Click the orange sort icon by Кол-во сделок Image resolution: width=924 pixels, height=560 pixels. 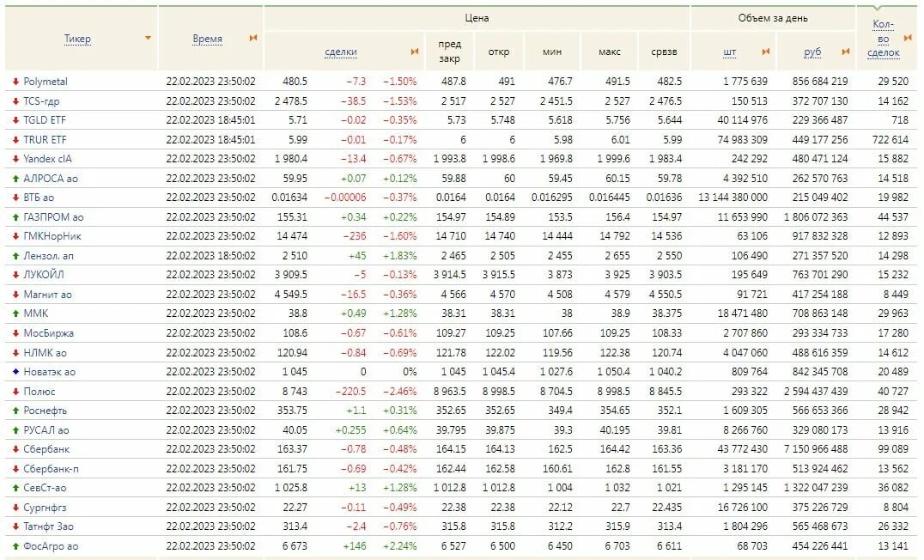pos(907,38)
